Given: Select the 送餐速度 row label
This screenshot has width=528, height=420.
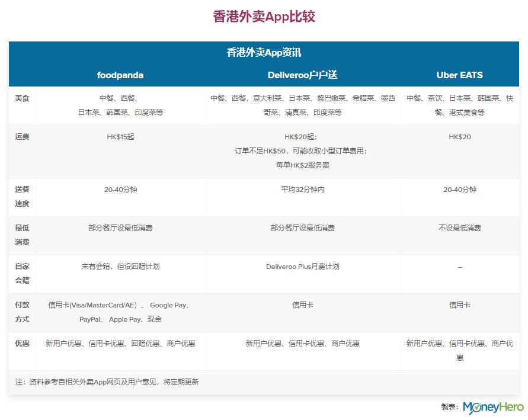Looking at the screenshot, I should click(x=22, y=197).
